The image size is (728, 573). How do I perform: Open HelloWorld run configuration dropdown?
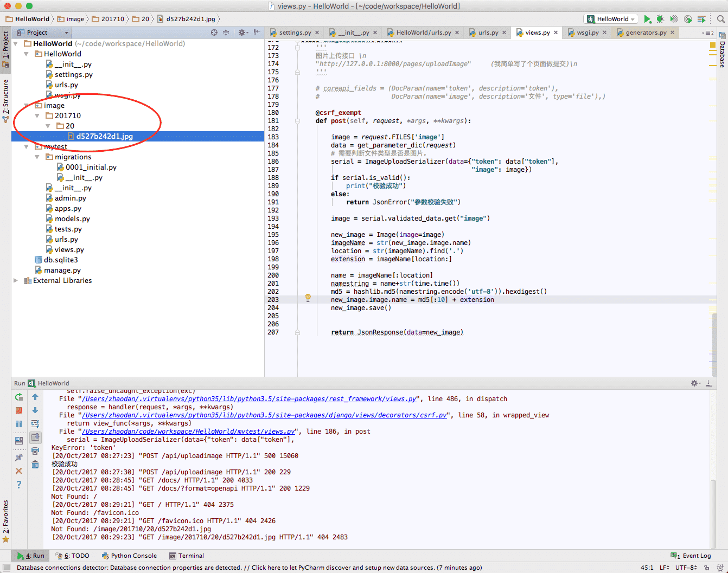tap(610, 19)
